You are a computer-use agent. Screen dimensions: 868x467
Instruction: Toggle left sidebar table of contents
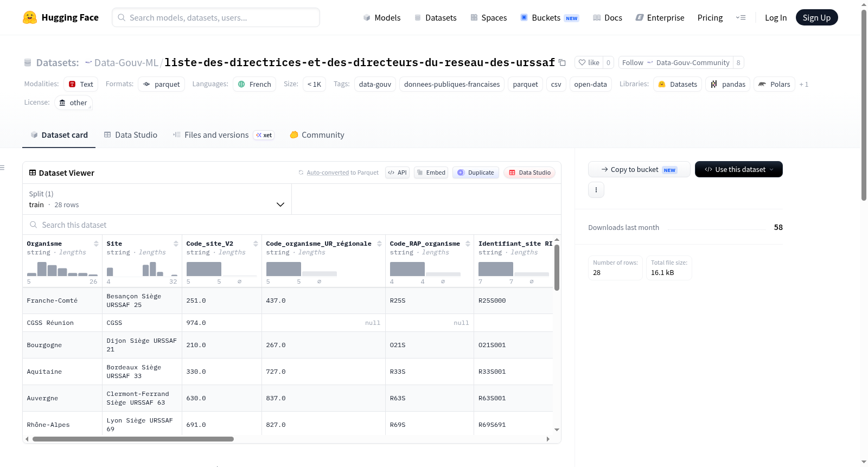3,168
